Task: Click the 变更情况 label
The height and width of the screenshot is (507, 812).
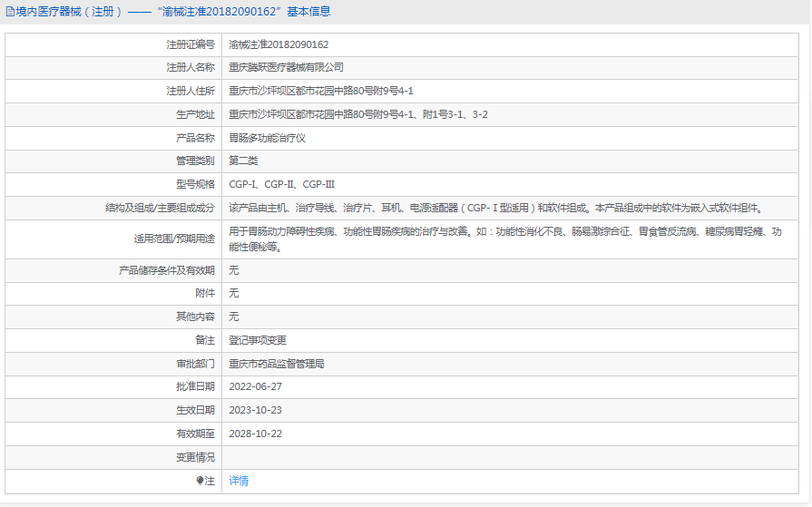Action: (x=195, y=457)
